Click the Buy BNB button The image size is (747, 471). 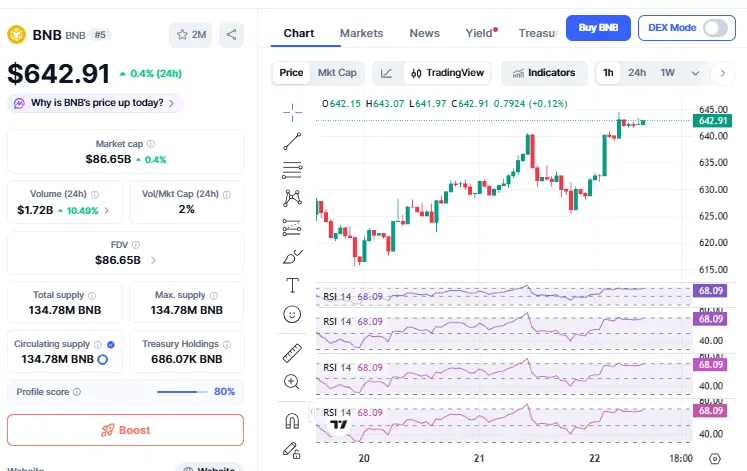[597, 28]
